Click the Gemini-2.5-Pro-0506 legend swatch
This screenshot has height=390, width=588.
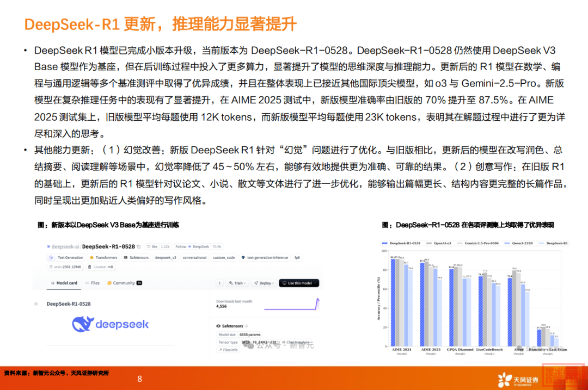click(x=460, y=243)
